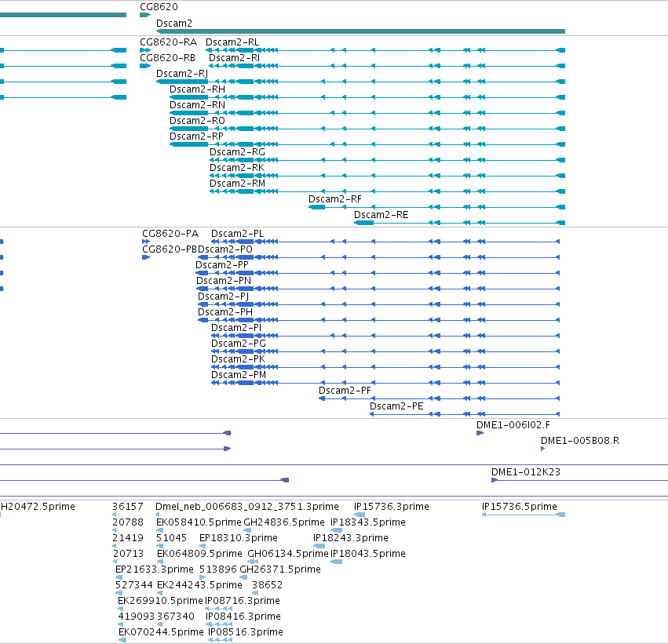Open the EP21633.3prime EST
668x644 pixels.
154,569
